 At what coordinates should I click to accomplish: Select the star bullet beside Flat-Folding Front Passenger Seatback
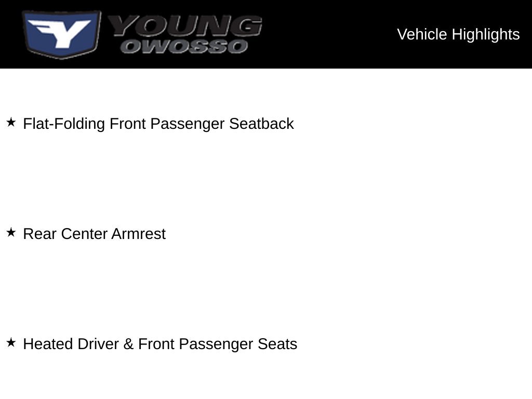pos(11,122)
